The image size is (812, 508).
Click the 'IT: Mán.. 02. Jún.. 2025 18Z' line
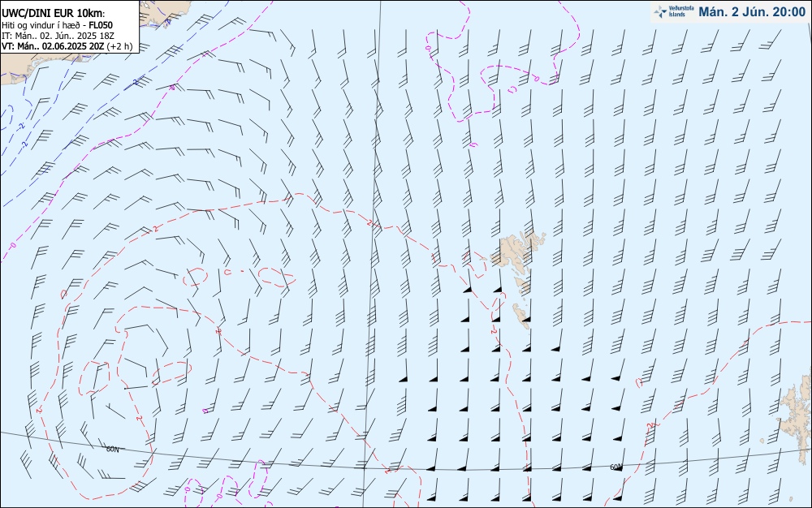tap(58, 36)
